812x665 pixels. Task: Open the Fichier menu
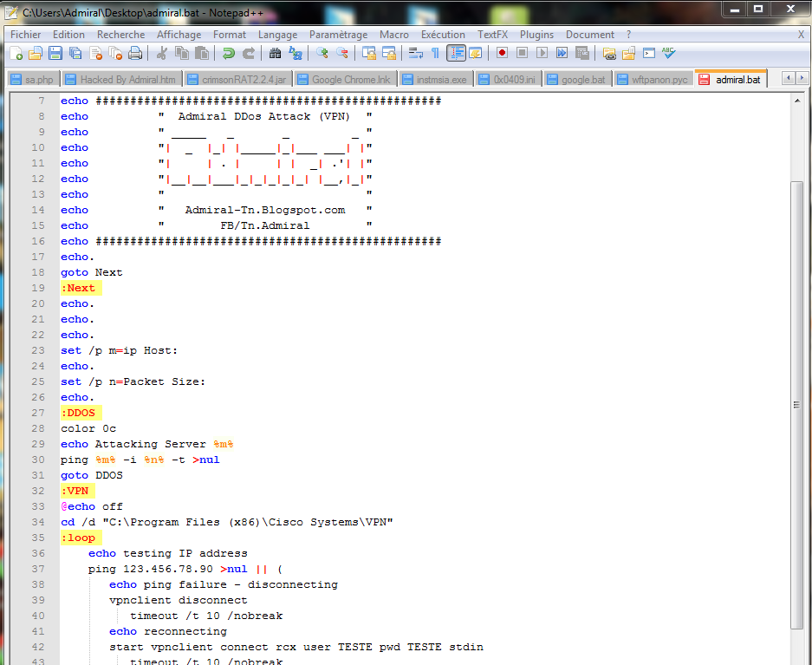pos(25,35)
